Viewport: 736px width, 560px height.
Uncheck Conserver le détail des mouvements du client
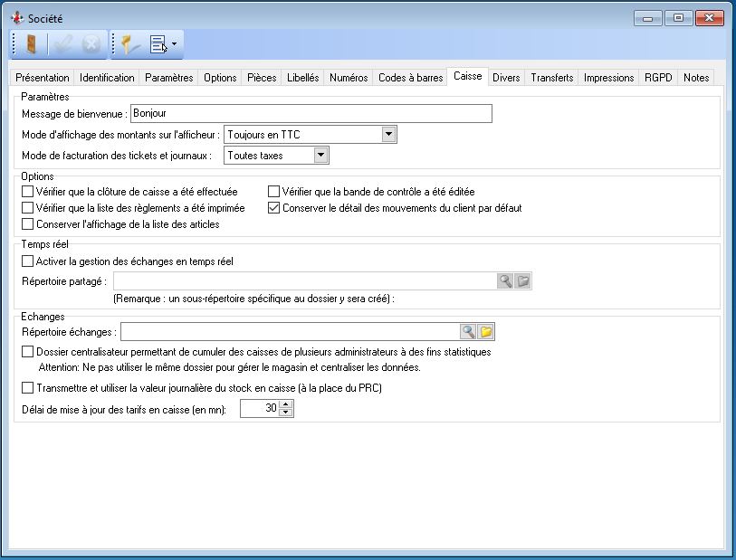[x=274, y=208]
